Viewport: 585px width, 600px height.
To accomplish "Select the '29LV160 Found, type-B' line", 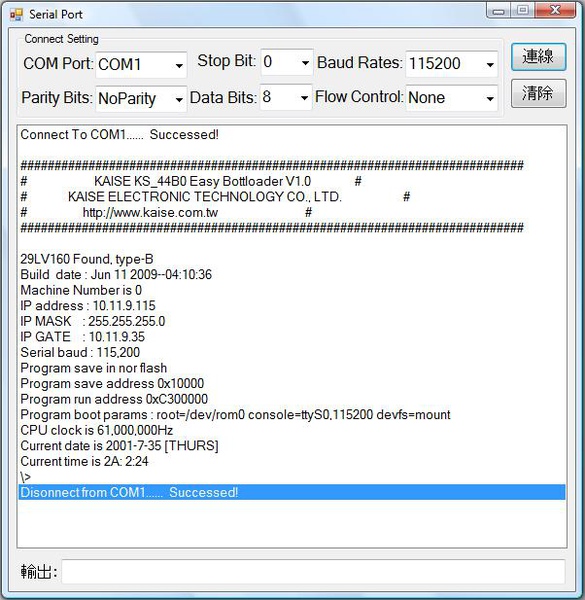I will [x=87, y=259].
